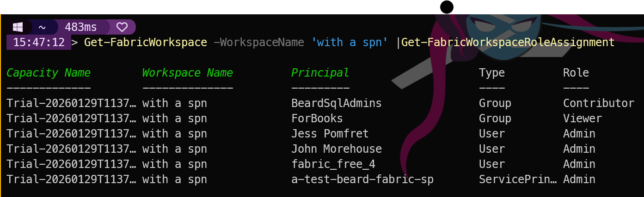644x197 pixels.
Task: Click Group type in BeardSqlAdmins row
Action: click(x=495, y=103)
